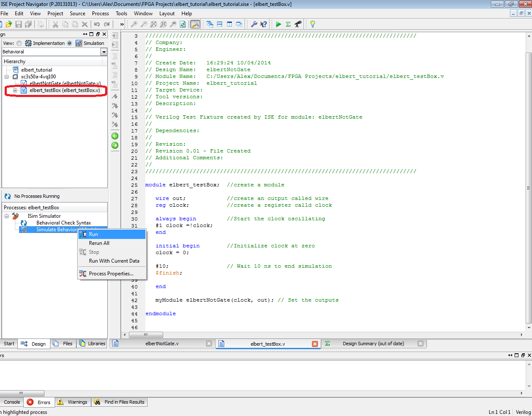Click the Save icon in the toolbar
The width and height of the screenshot is (532, 416).
18,24
